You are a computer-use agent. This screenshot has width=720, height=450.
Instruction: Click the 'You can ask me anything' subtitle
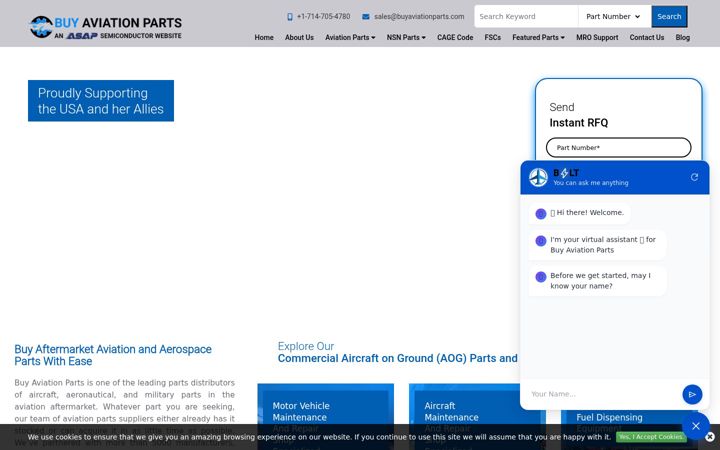(591, 183)
